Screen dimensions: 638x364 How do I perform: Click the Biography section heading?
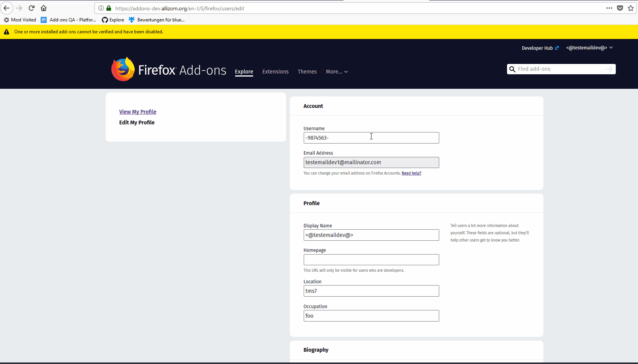(x=316, y=350)
